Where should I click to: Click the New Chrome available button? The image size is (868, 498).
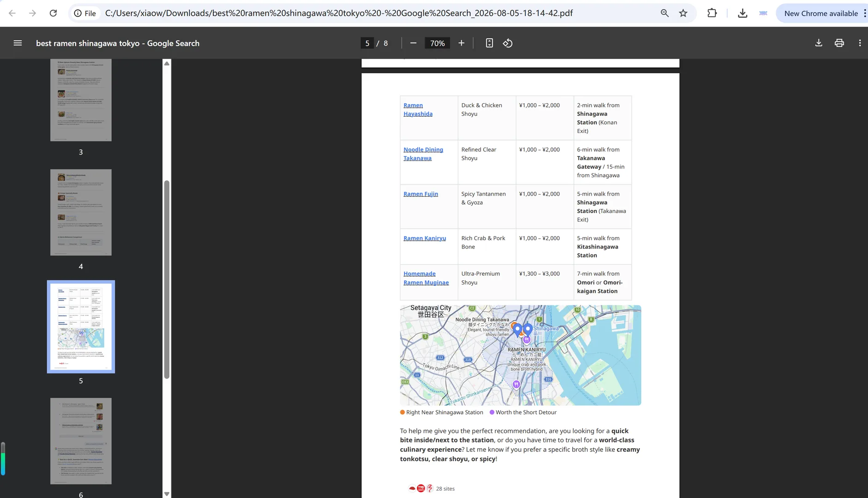coord(821,13)
